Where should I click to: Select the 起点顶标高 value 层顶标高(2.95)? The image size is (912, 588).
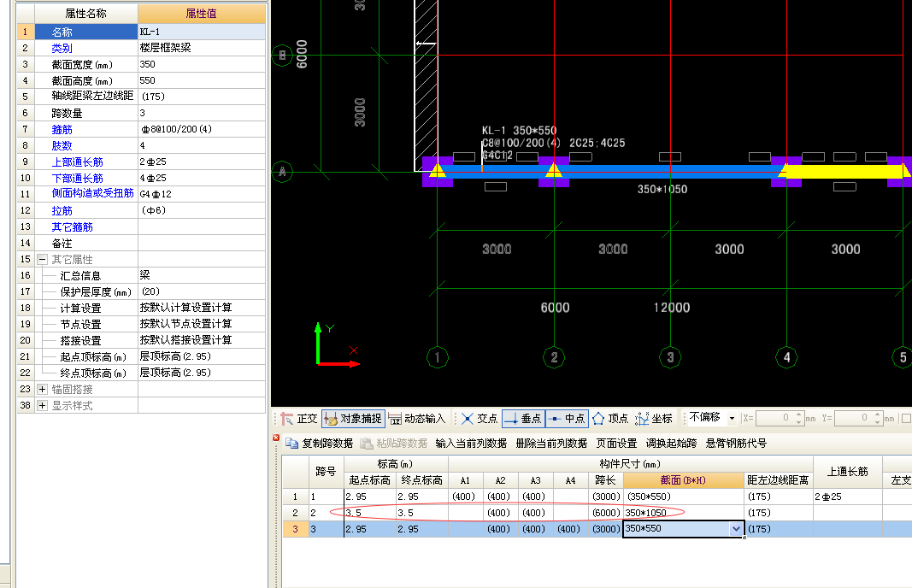[201, 356]
